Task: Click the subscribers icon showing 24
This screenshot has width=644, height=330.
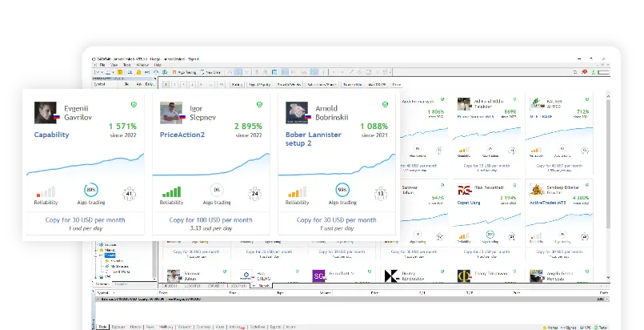Action: tap(254, 192)
